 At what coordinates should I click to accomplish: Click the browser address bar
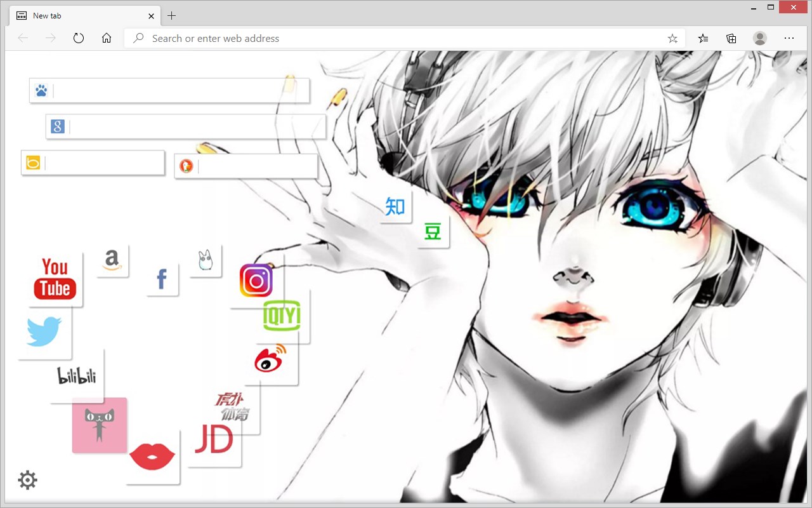coord(404,39)
